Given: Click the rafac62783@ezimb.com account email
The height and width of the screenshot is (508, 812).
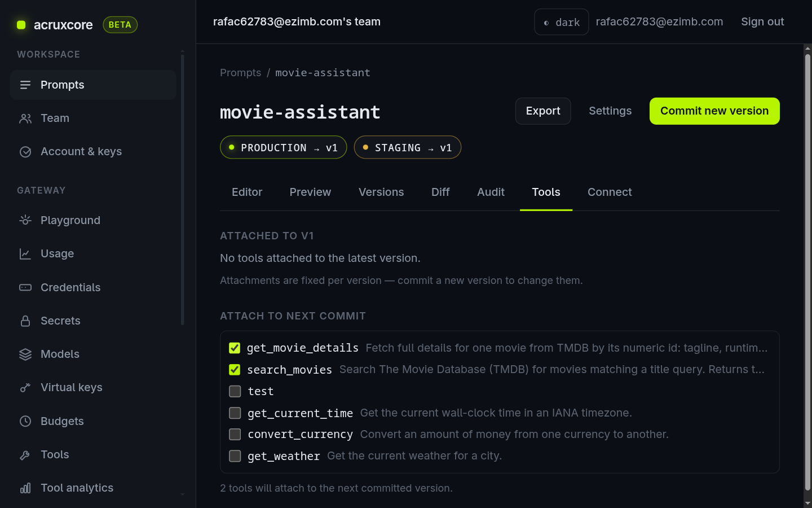Looking at the screenshot, I should [659, 22].
